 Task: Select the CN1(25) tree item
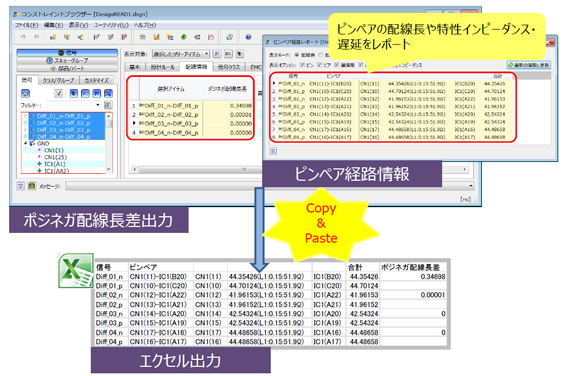55,157
